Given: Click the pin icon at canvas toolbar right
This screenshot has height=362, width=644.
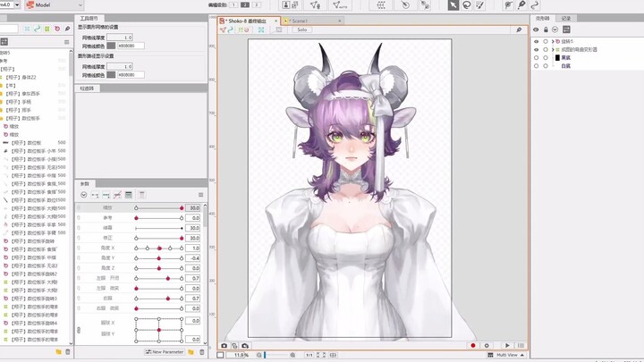Looking at the screenshot, I should [519, 29].
